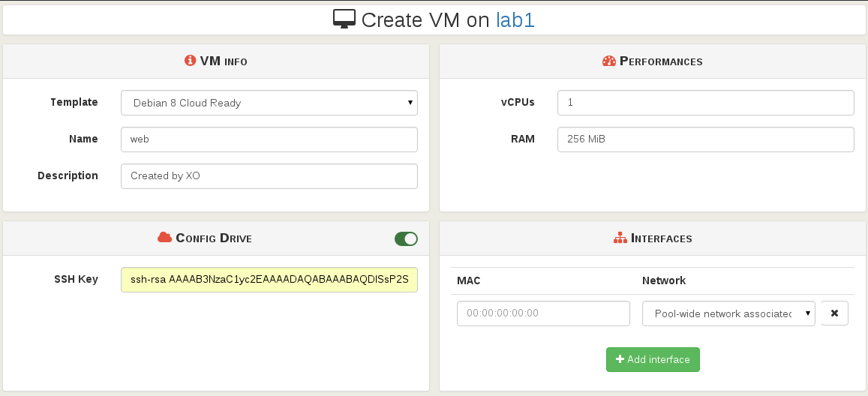This screenshot has width=868, height=396.
Task: Click the network sitemap icon in Interfaces header
Action: pyautogui.click(x=620, y=238)
